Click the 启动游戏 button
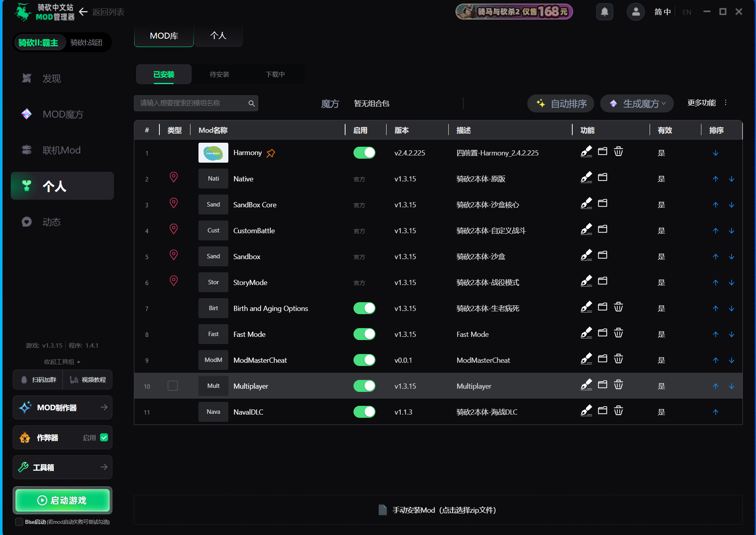This screenshot has height=535, width=756. (63, 500)
